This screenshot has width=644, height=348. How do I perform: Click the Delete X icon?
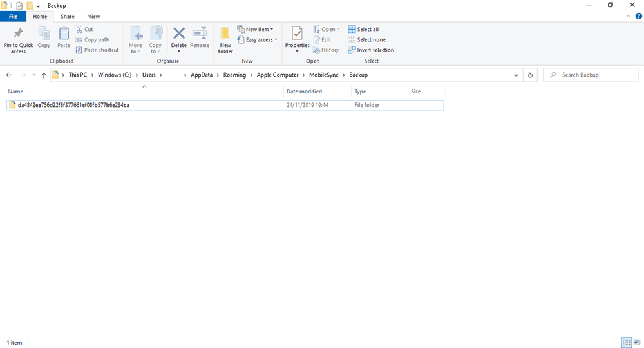pos(178,34)
